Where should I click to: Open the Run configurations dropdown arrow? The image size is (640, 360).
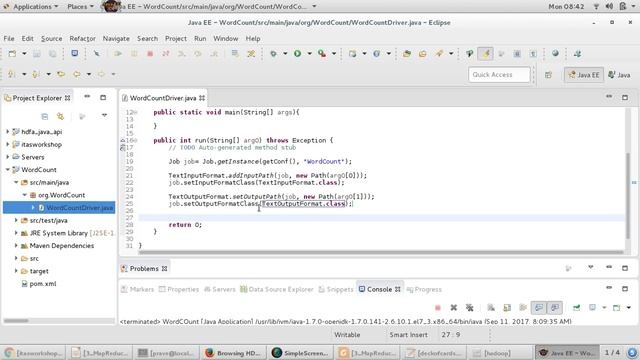pos(309,53)
